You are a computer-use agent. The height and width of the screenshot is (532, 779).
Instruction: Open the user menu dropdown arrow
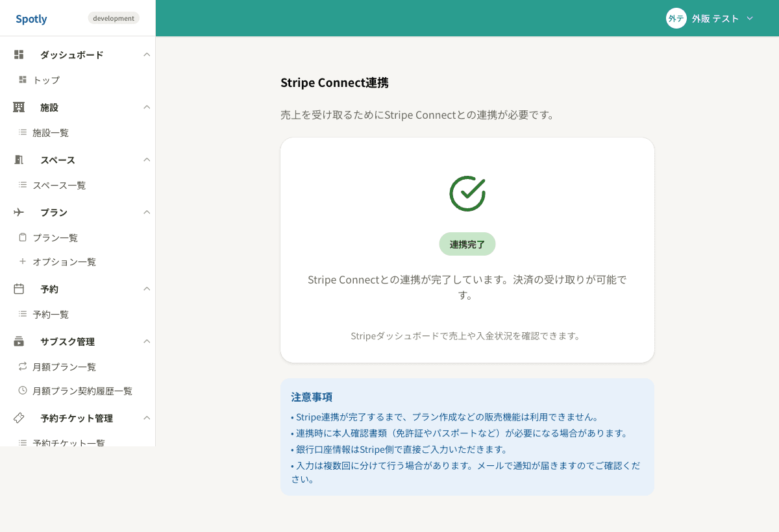(750, 18)
